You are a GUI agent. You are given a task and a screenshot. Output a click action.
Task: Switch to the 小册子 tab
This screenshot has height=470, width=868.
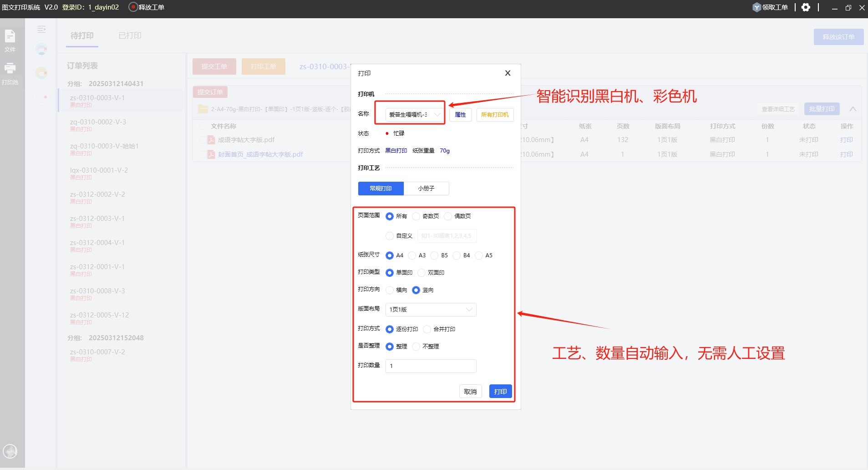pos(426,189)
